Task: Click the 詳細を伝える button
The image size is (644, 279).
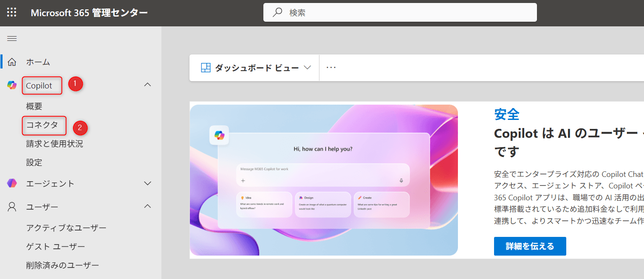Action: click(530, 246)
